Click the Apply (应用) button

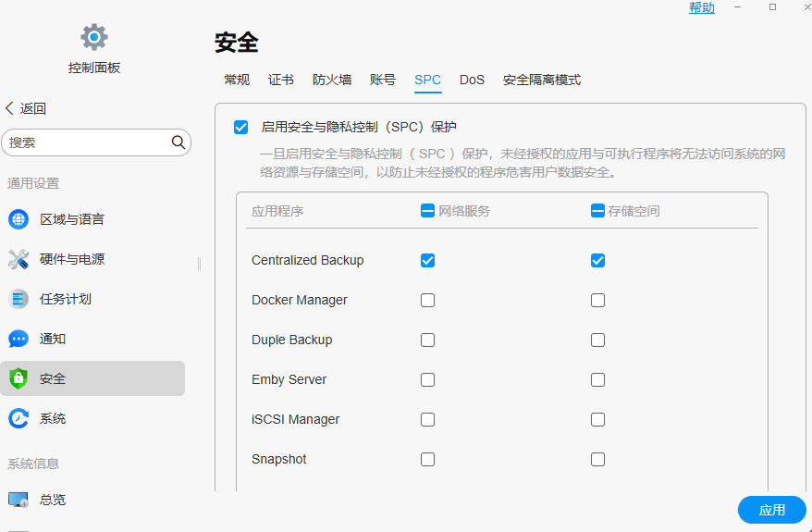pos(771,510)
